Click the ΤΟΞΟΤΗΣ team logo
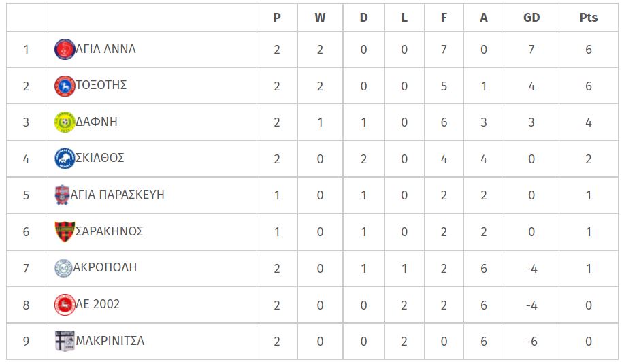 [65, 86]
